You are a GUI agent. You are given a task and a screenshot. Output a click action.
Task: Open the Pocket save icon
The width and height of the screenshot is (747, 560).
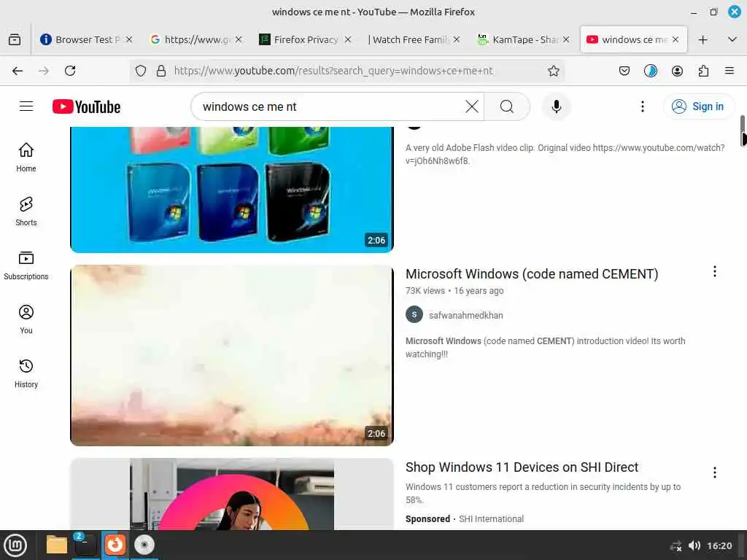point(624,71)
